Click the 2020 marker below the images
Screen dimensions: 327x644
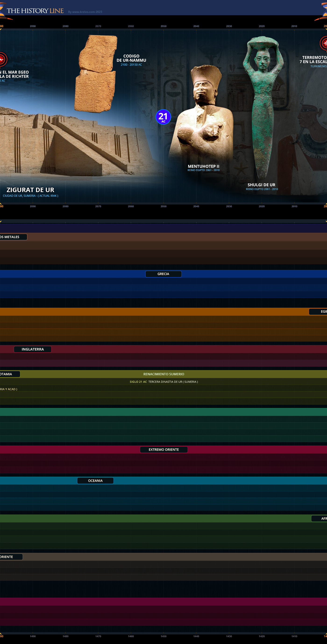click(262, 207)
